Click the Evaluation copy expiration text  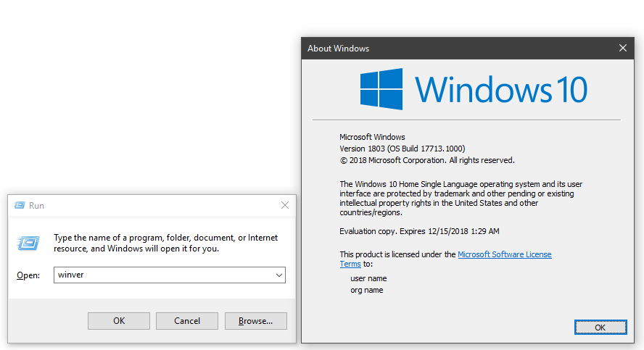[x=419, y=231]
